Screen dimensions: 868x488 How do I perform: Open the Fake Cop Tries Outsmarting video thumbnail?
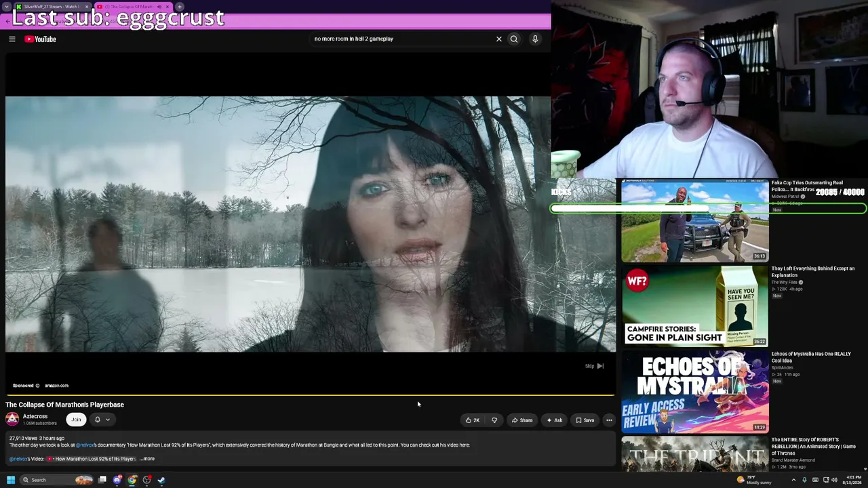[x=695, y=220]
